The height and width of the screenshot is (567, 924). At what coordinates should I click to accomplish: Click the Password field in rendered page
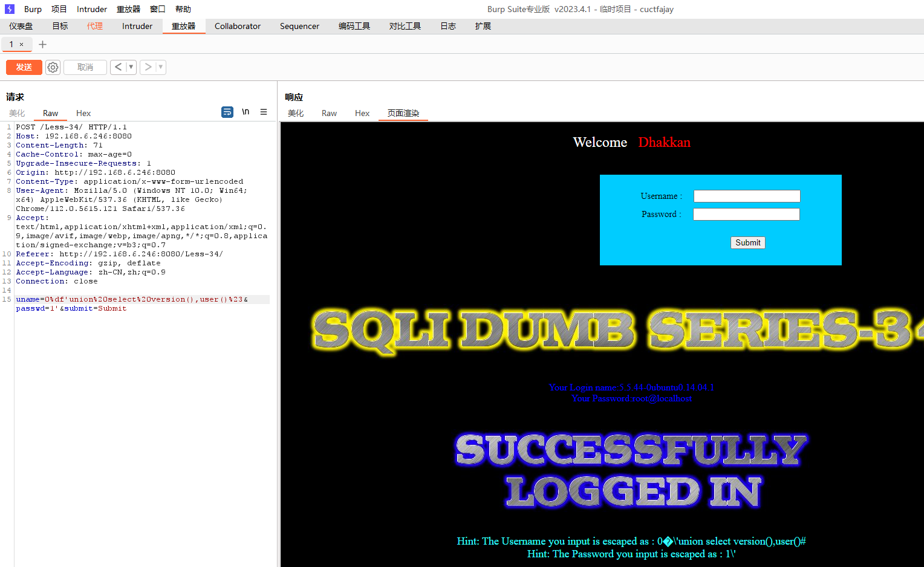tap(746, 214)
